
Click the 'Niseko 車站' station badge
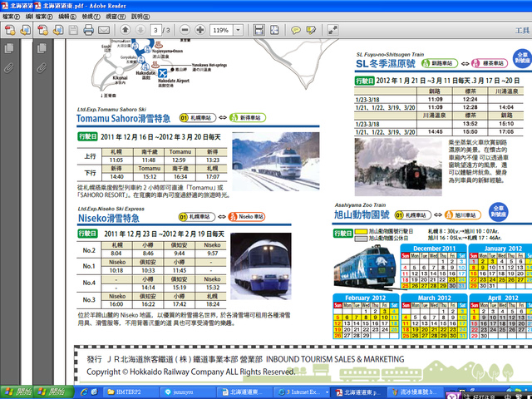(x=246, y=216)
